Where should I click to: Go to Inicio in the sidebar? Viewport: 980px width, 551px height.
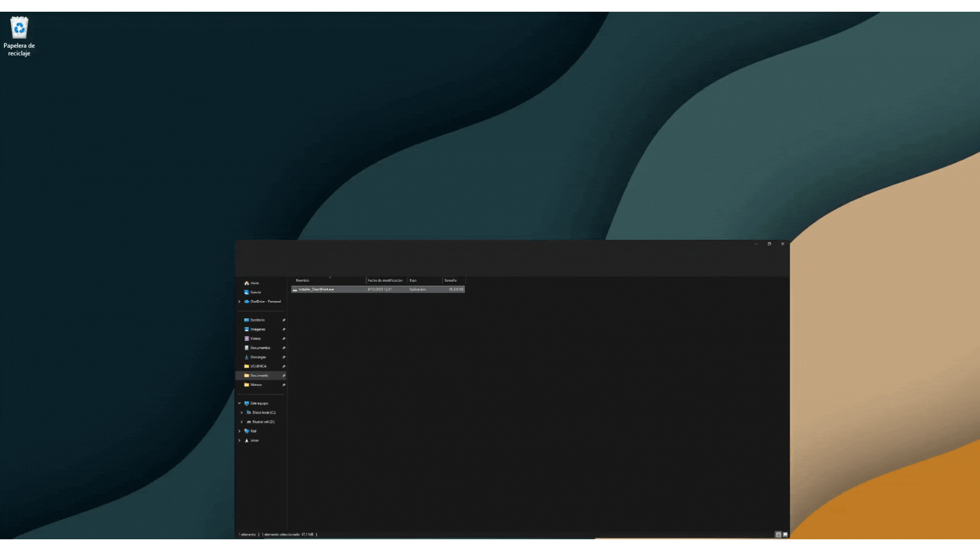[x=254, y=283]
